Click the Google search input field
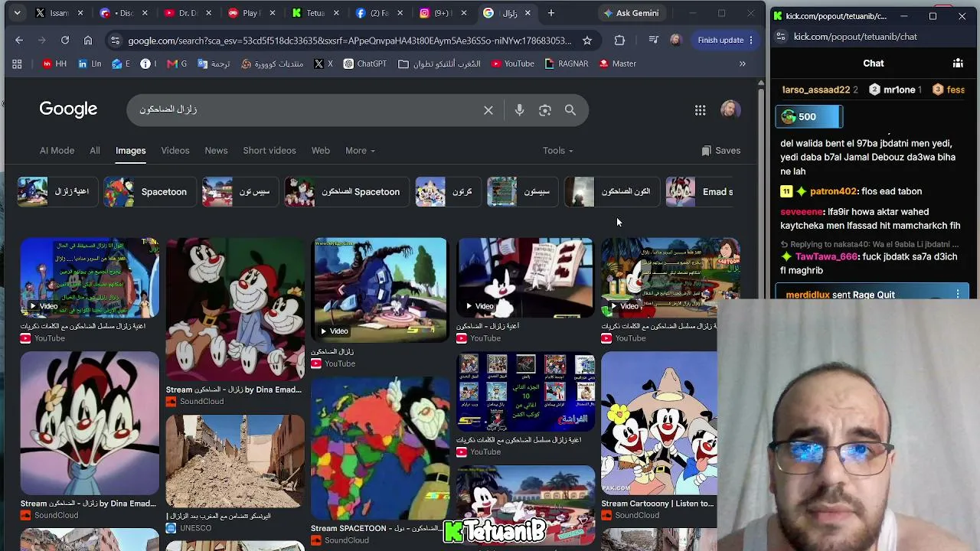Screen dimensions: 980x551 coord(306,110)
